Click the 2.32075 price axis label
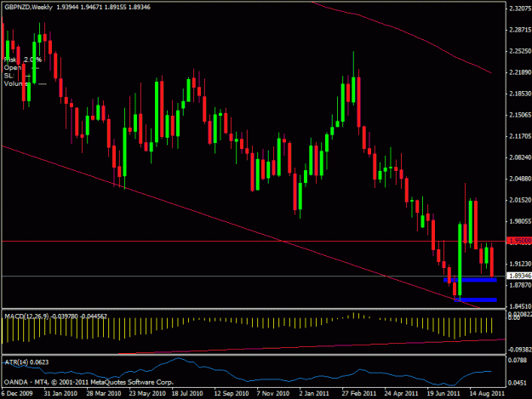This screenshot has width=532, height=399. [x=520, y=9]
